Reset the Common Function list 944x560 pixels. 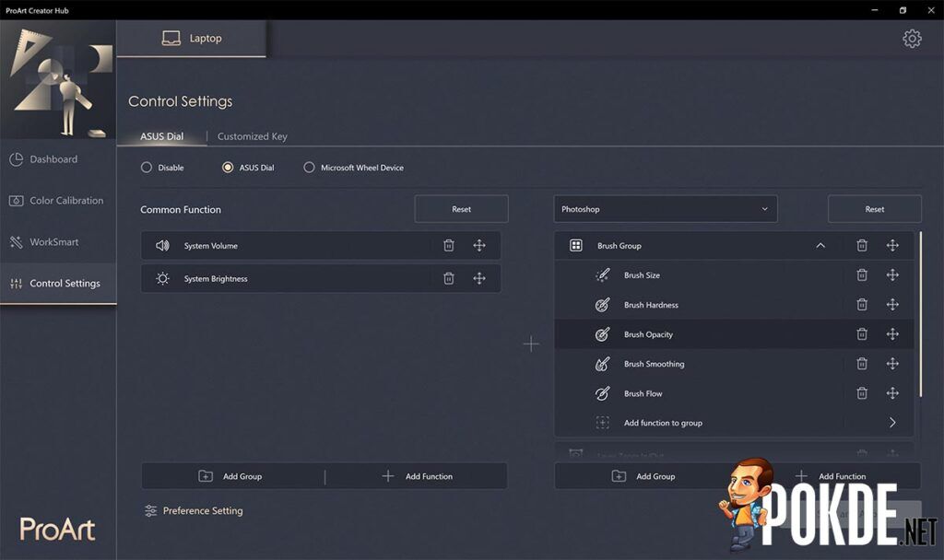click(461, 209)
